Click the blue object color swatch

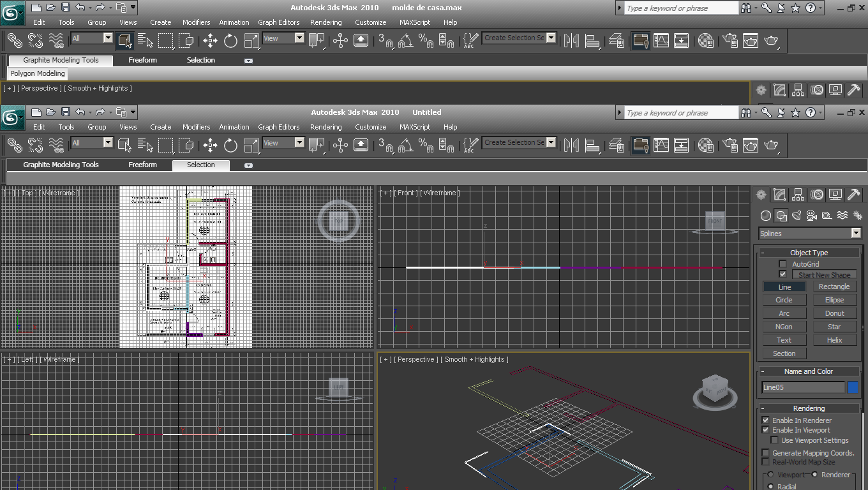coord(853,387)
